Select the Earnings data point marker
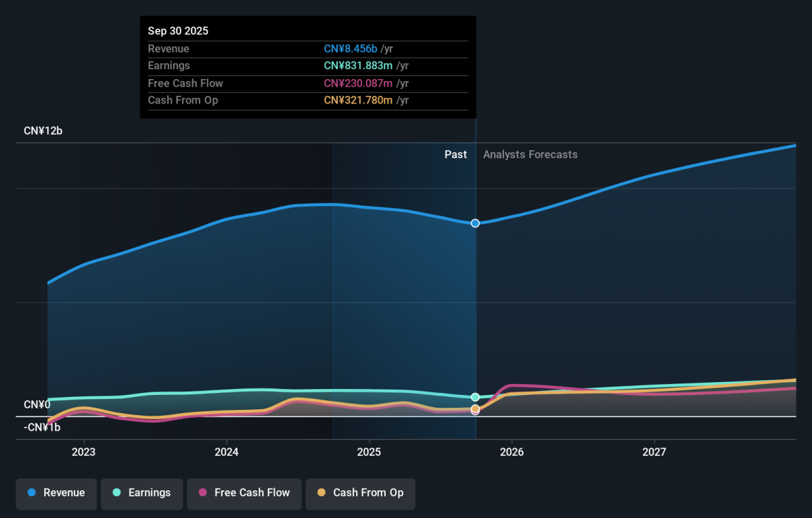 tap(475, 397)
